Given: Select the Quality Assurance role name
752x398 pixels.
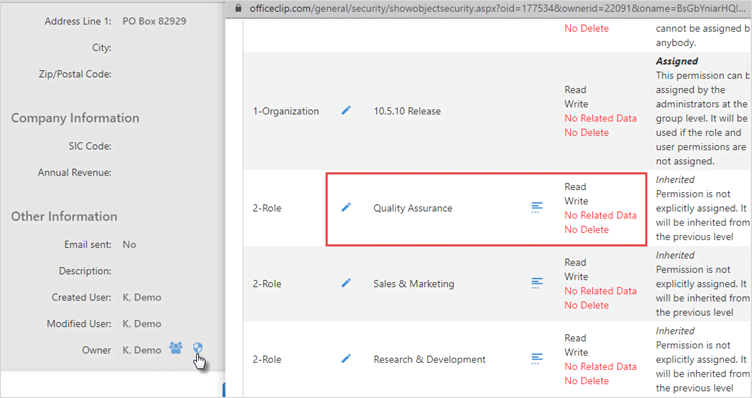Looking at the screenshot, I should point(413,208).
